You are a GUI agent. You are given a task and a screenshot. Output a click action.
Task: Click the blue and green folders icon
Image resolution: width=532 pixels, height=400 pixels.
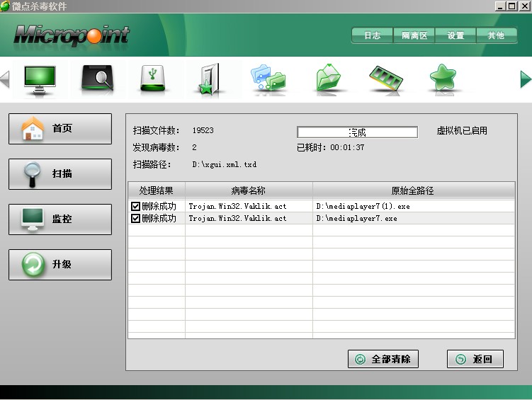268,78
